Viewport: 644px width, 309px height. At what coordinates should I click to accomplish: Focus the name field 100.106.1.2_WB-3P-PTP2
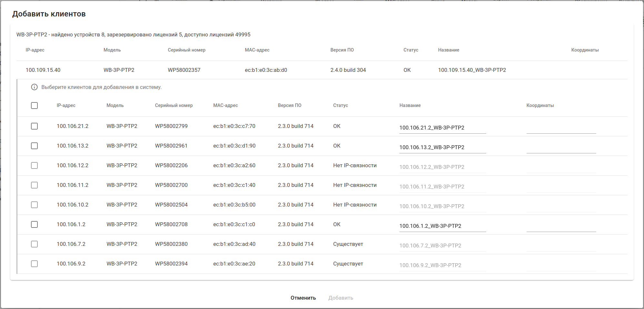(442, 226)
